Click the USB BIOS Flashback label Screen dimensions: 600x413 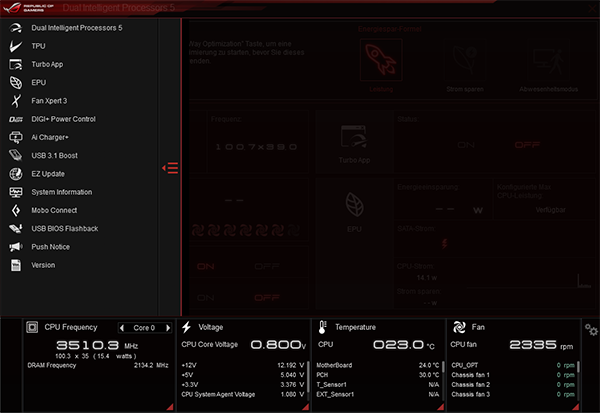point(65,229)
